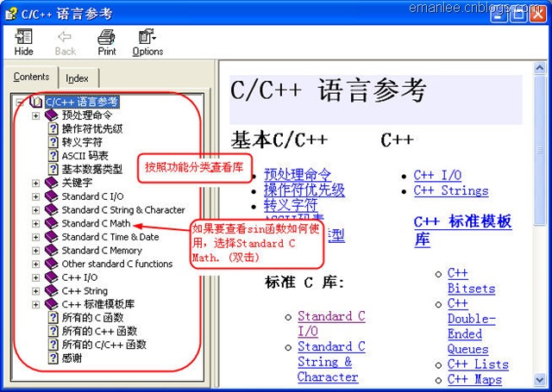Image resolution: width=552 pixels, height=392 pixels.
Task: Expand the C++ 标准模板库 tree node
Action: pos(35,304)
